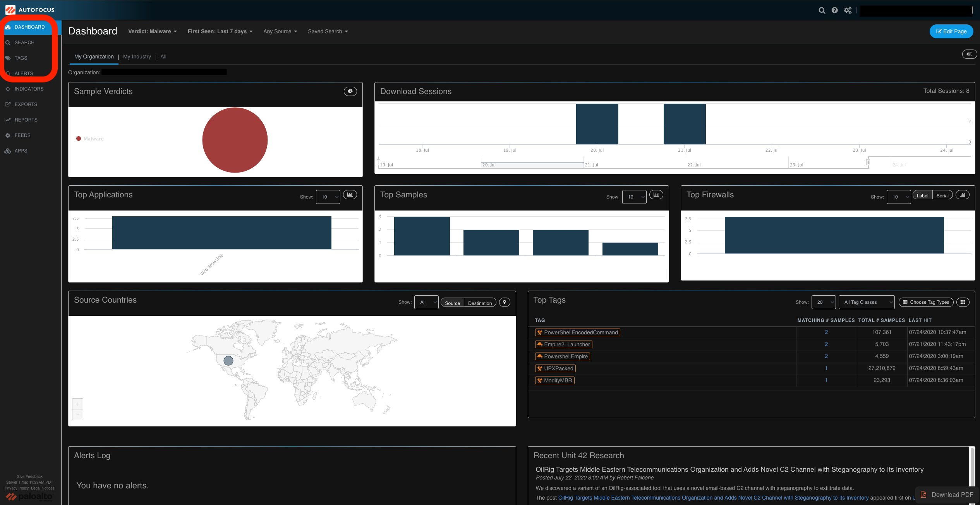Expand the First Seen: Last 7 days dropdown
The width and height of the screenshot is (980, 505).
click(220, 31)
